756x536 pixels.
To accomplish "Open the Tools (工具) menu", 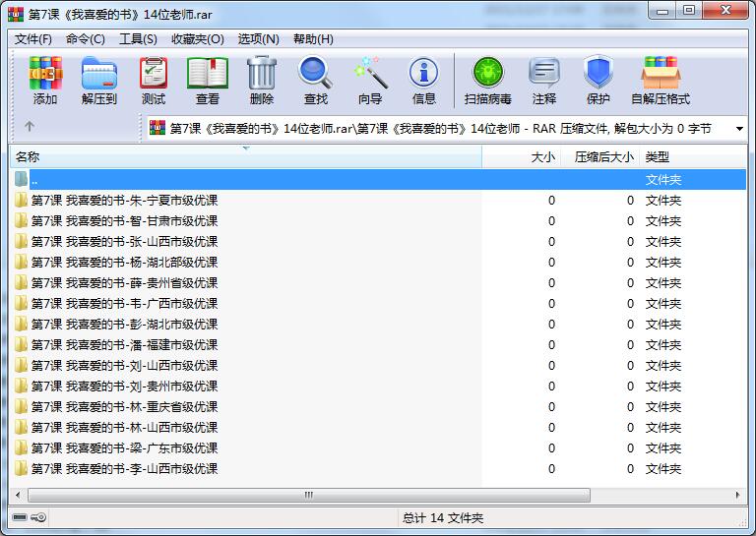I will point(138,39).
